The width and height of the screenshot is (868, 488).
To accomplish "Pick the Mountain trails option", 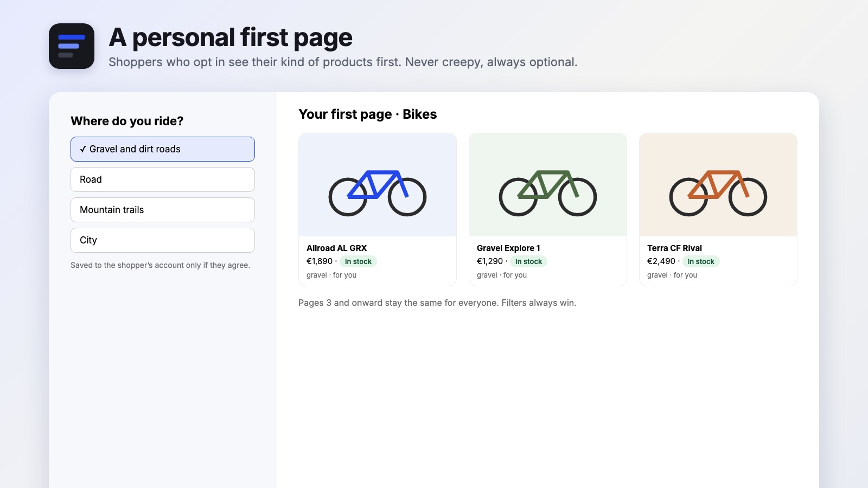I will (x=163, y=210).
